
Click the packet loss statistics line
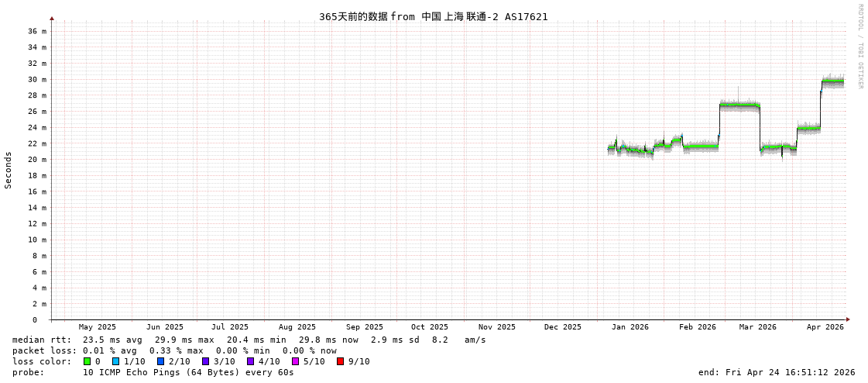pyautogui.click(x=174, y=350)
